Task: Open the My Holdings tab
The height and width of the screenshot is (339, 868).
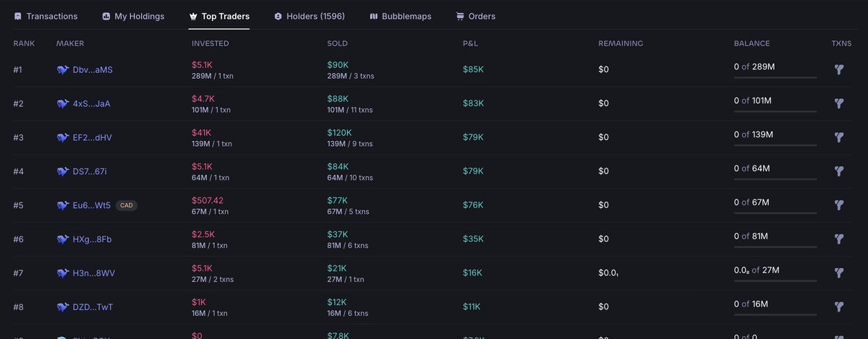Action: (x=133, y=16)
